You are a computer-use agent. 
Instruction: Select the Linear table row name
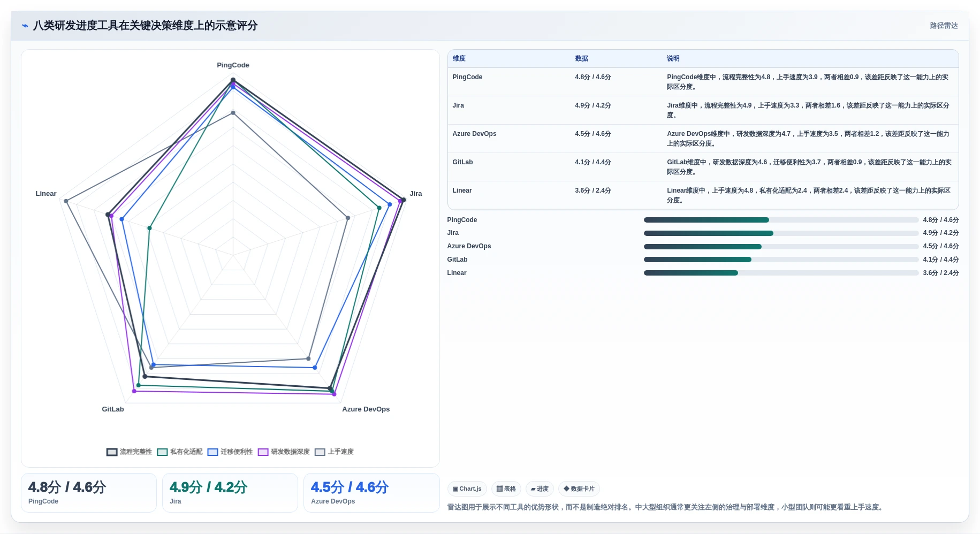click(462, 190)
